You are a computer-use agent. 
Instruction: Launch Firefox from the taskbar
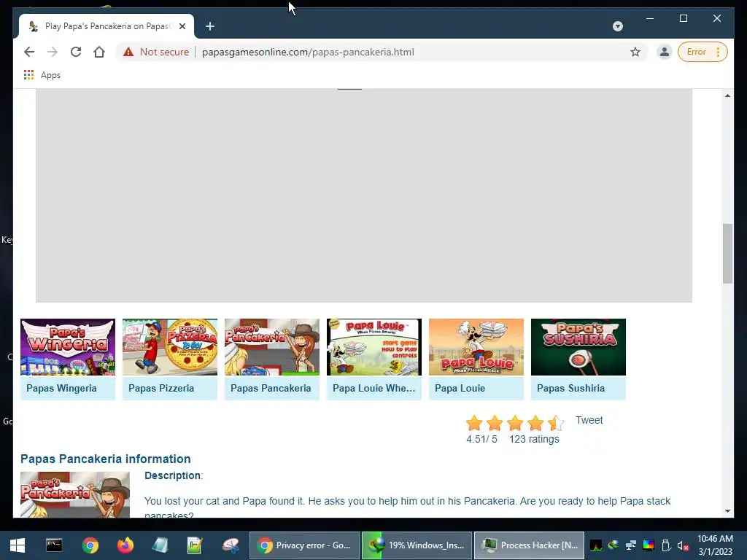125,545
